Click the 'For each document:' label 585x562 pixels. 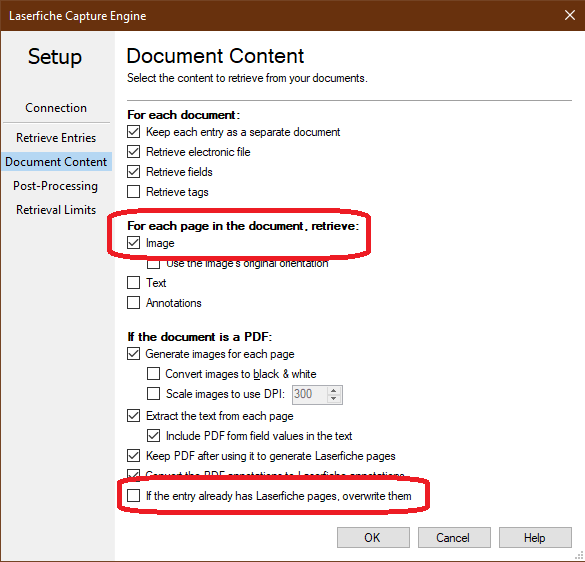point(183,115)
